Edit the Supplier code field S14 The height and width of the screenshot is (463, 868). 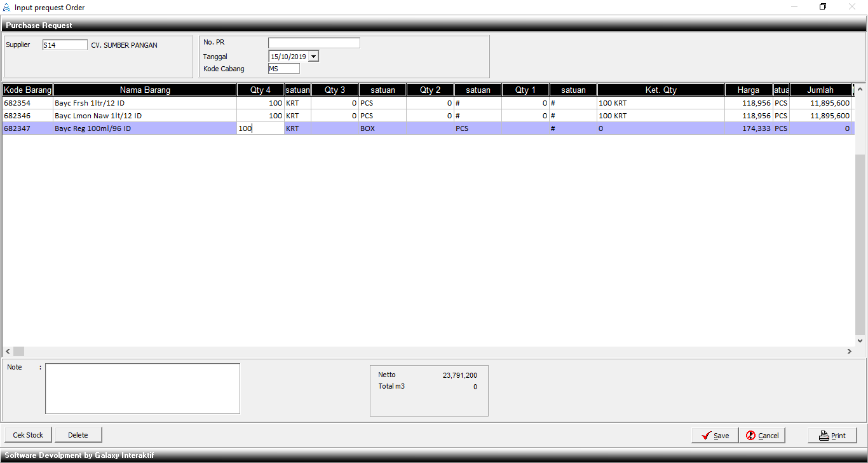(65, 45)
